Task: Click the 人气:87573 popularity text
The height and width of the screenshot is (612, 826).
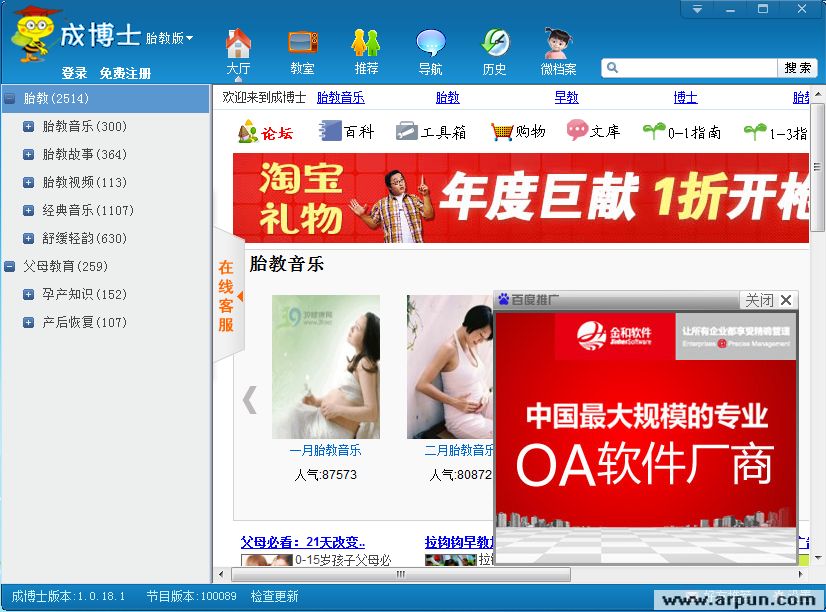Action: 326,475
